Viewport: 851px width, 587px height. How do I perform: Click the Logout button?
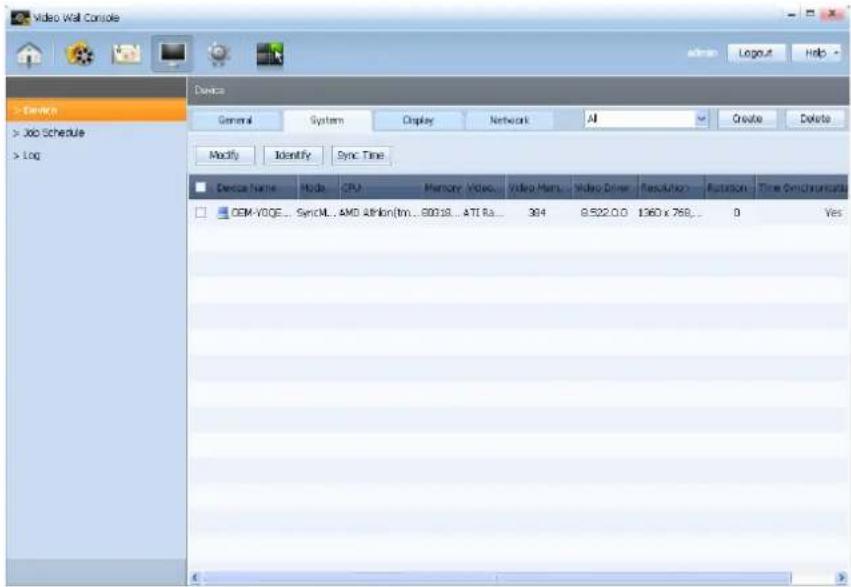pos(755,53)
